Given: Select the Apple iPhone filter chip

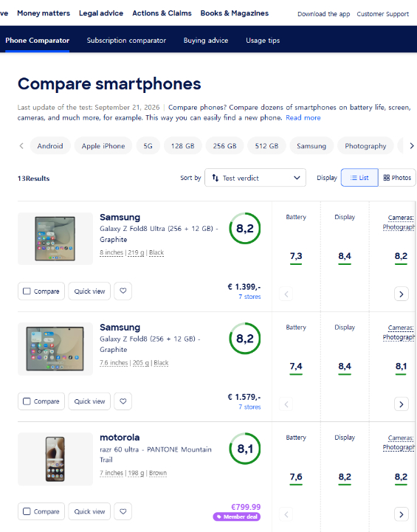Looking at the screenshot, I should click(x=103, y=146).
